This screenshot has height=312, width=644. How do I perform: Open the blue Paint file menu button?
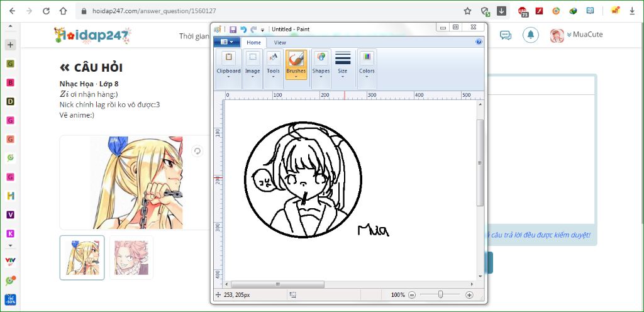pos(226,42)
